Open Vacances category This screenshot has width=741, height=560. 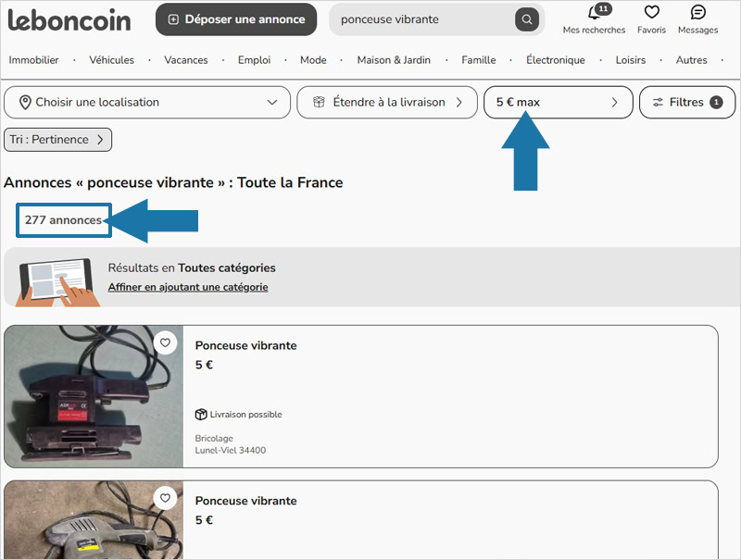pos(186,60)
